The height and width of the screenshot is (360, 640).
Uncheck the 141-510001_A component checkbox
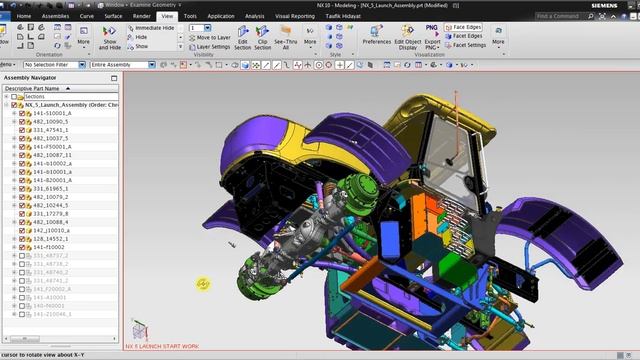pos(22,113)
